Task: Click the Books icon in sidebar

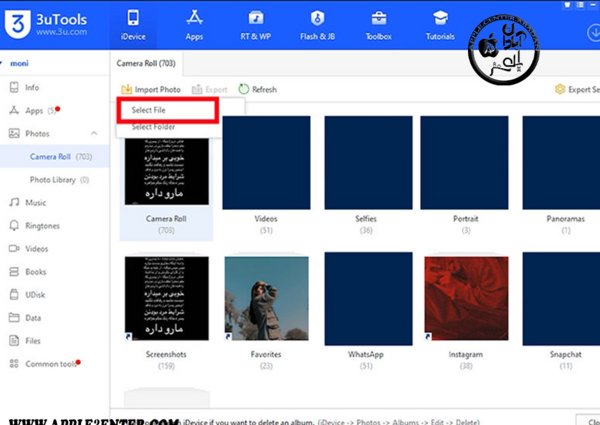Action: (x=14, y=272)
